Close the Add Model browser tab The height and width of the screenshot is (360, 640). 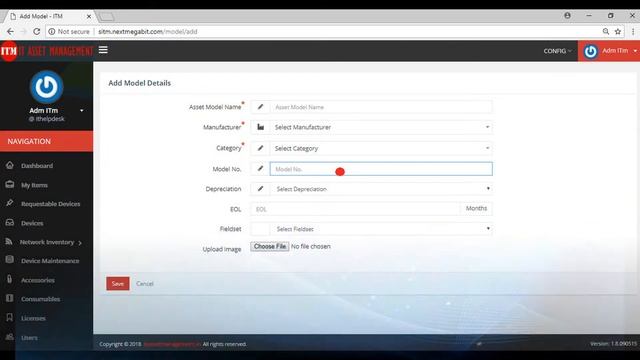click(x=89, y=16)
